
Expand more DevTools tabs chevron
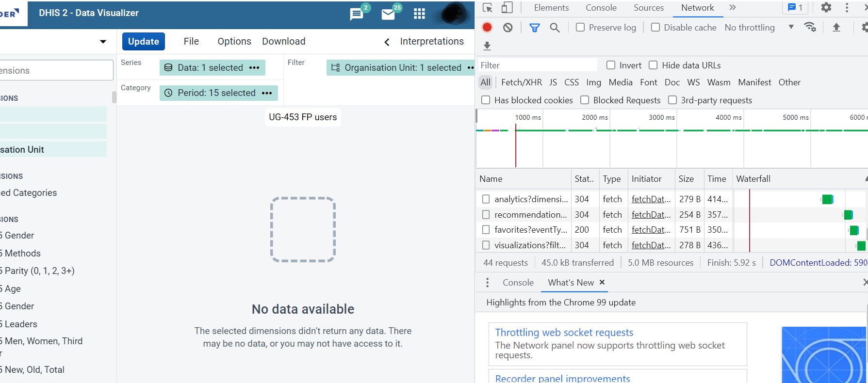click(x=733, y=8)
